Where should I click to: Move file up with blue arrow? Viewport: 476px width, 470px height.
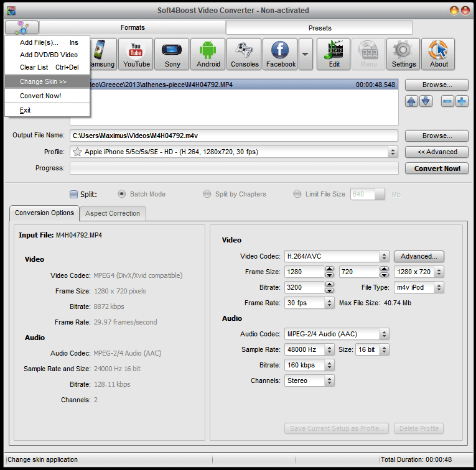(x=411, y=101)
